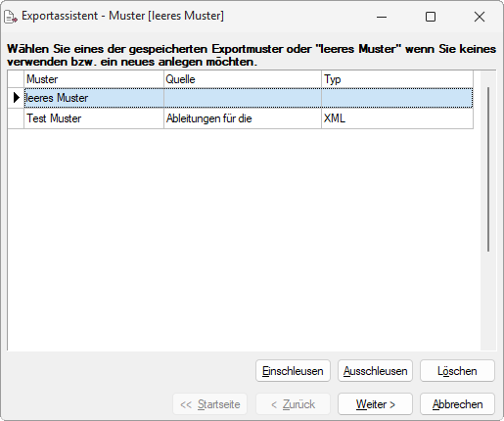504x421 pixels.
Task: Maximize the Exportassistent window
Action: [431, 17]
